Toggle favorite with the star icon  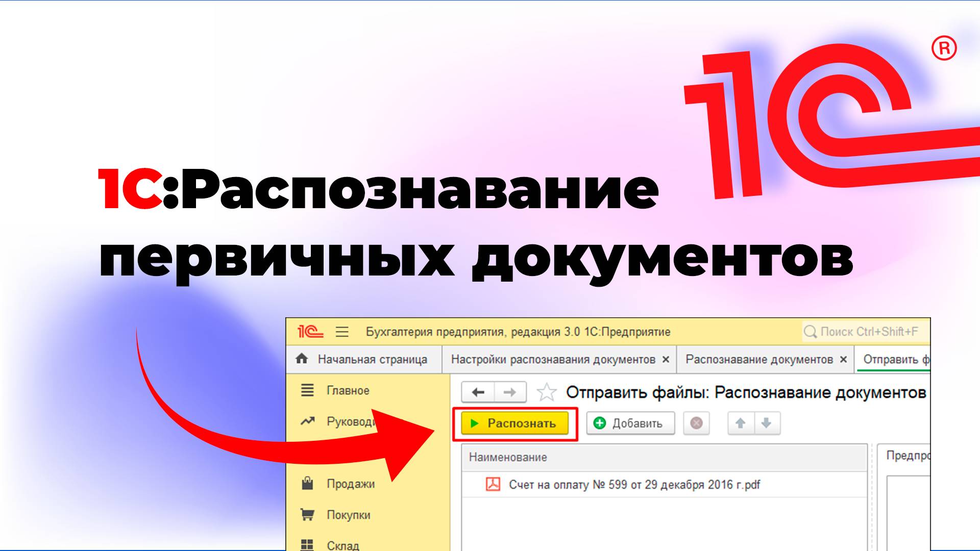pos(547,391)
